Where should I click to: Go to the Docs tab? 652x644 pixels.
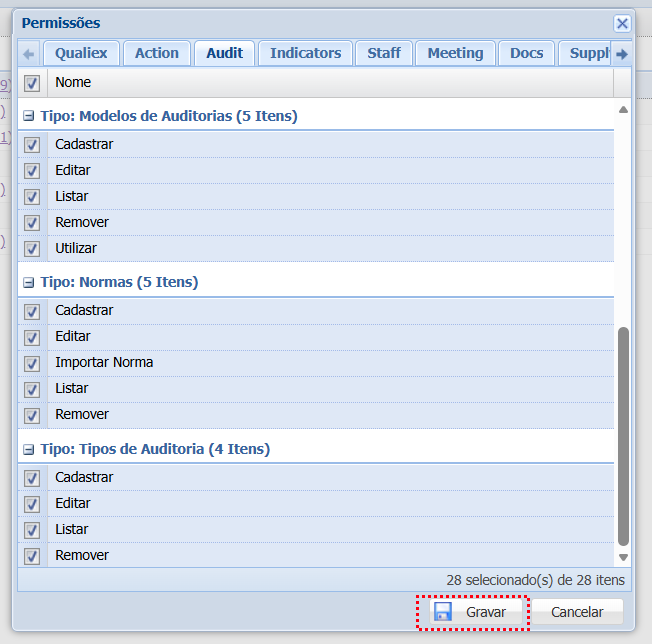pos(526,53)
